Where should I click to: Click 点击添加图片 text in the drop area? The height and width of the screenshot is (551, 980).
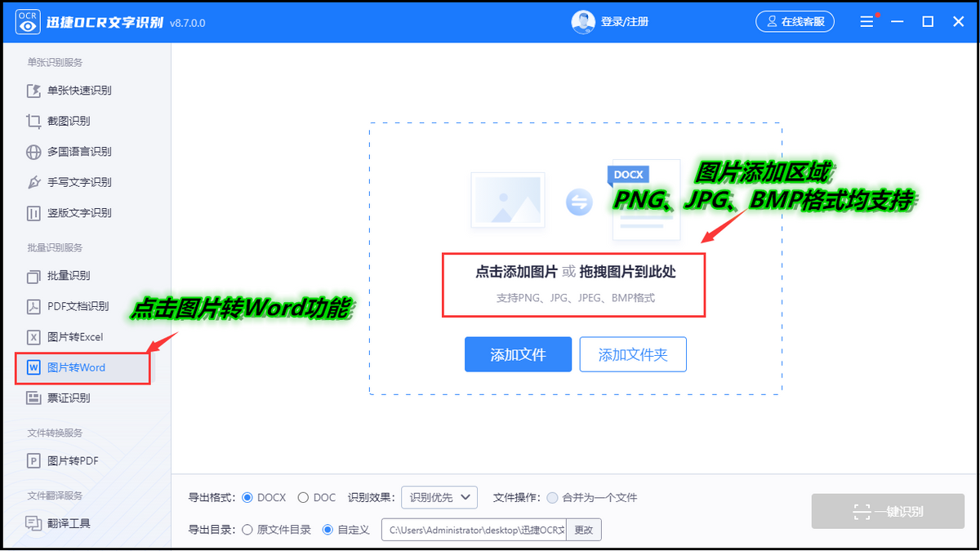pos(517,272)
